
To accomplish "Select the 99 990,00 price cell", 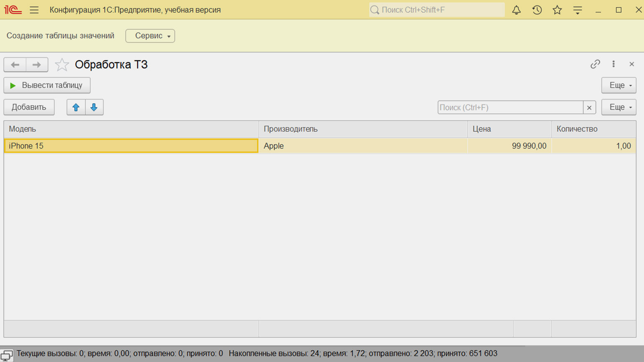I will [x=509, y=146].
